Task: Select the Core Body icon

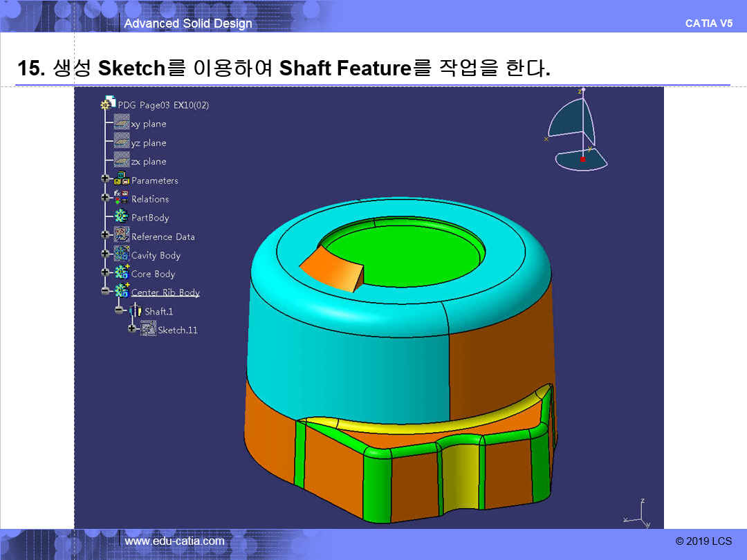Action: tap(122, 273)
